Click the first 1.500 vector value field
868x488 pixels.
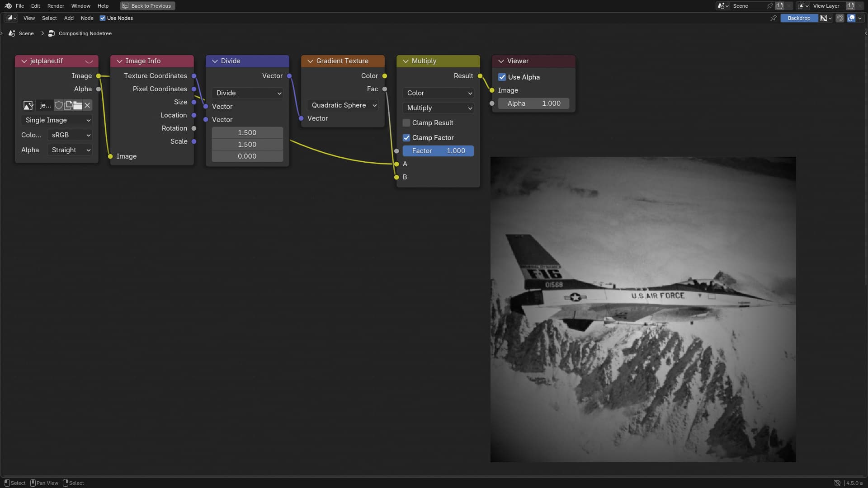coord(248,133)
